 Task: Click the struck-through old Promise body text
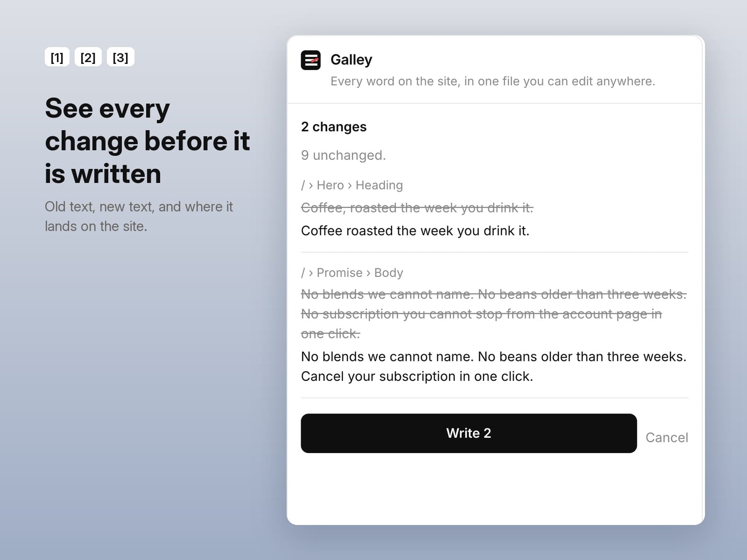(x=494, y=314)
